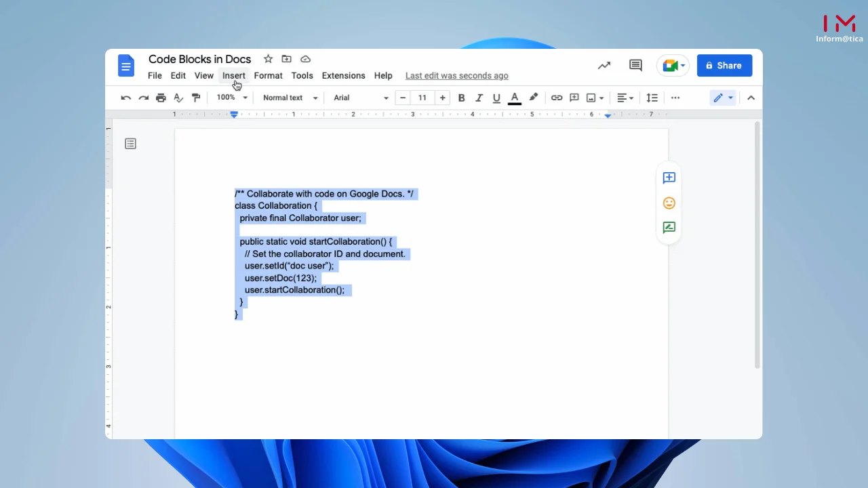Screen dimensions: 868x488
Task: Open the Edit menu
Action: (178, 75)
